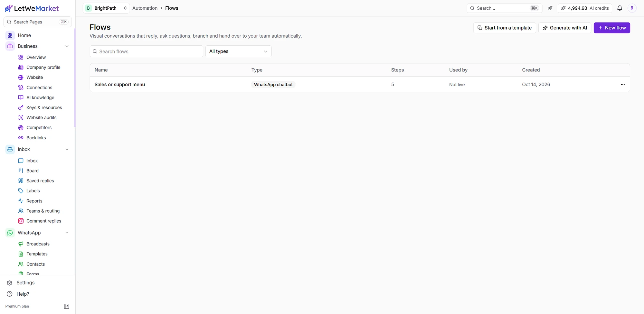This screenshot has height=314, width=644.
Task: Go to Company profile page
Action: 43,67
